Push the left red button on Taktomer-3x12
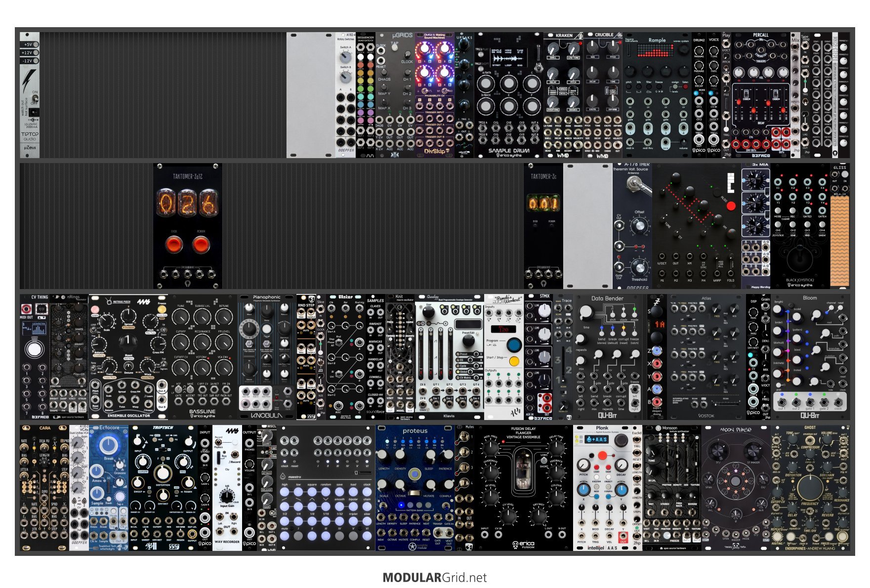 174,245
